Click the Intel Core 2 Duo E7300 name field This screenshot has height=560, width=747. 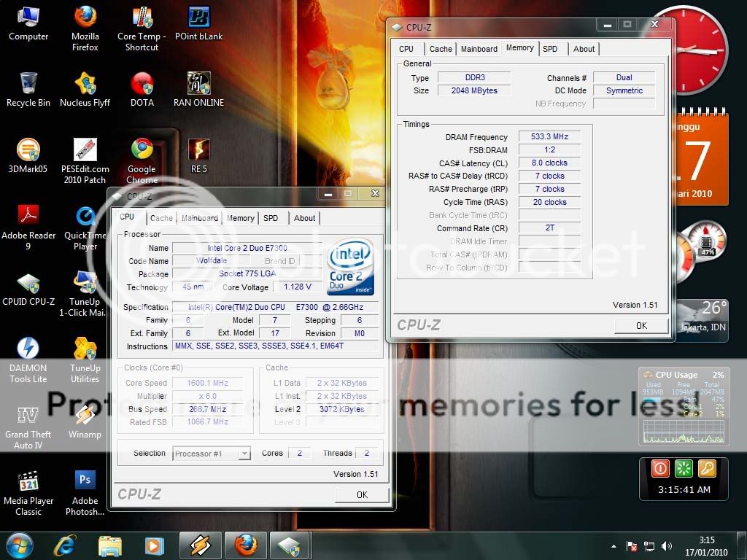[x=247, y=248]
